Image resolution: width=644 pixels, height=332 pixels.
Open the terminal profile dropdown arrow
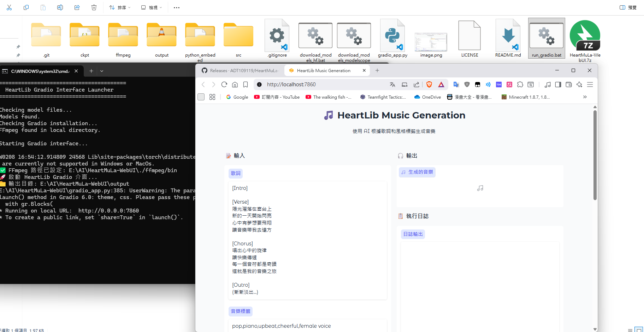click(x=102, y=71)
